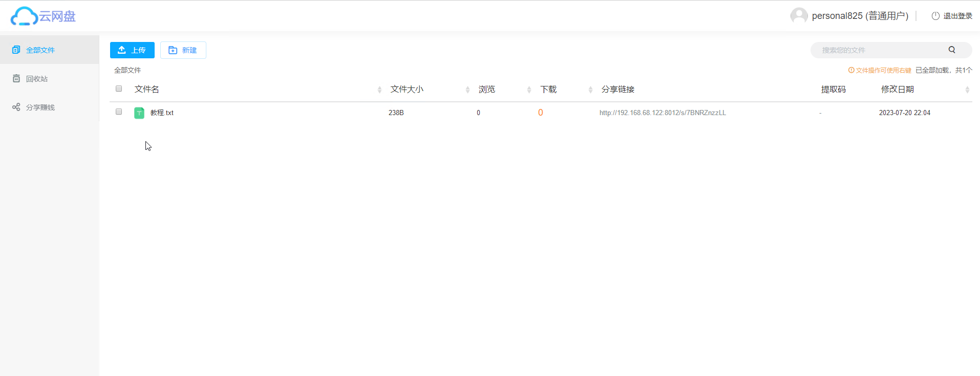Check the box for 教程.txt row
The width and height of the screenshot is (980, 376).
coord(119,112)
